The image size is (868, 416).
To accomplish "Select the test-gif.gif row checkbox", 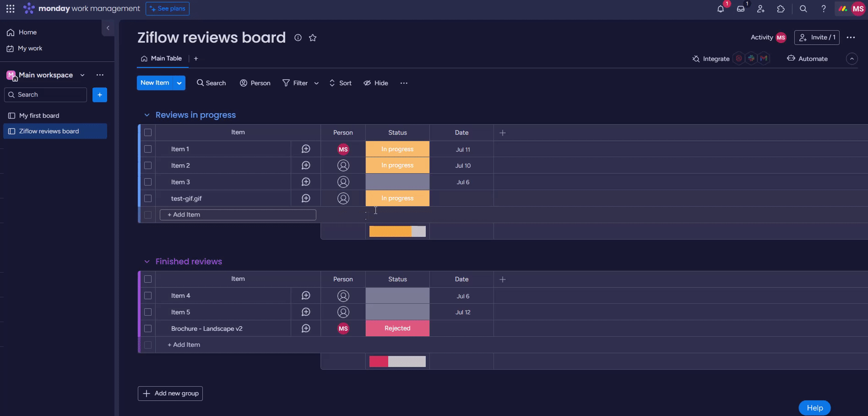I will 148,198.
